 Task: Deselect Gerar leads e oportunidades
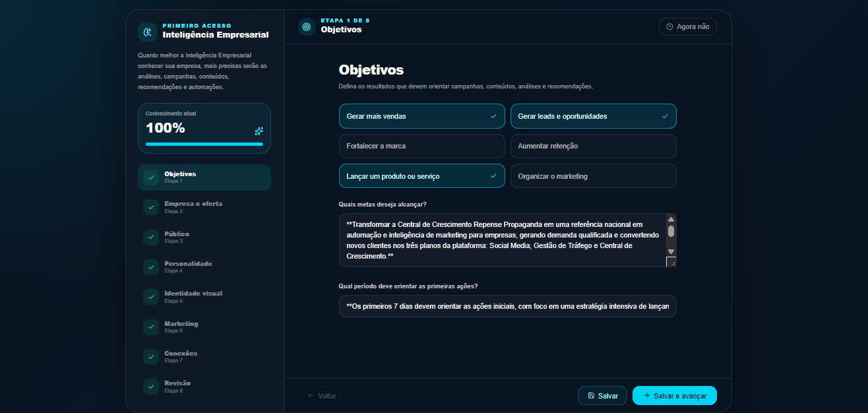pos(594,116)
